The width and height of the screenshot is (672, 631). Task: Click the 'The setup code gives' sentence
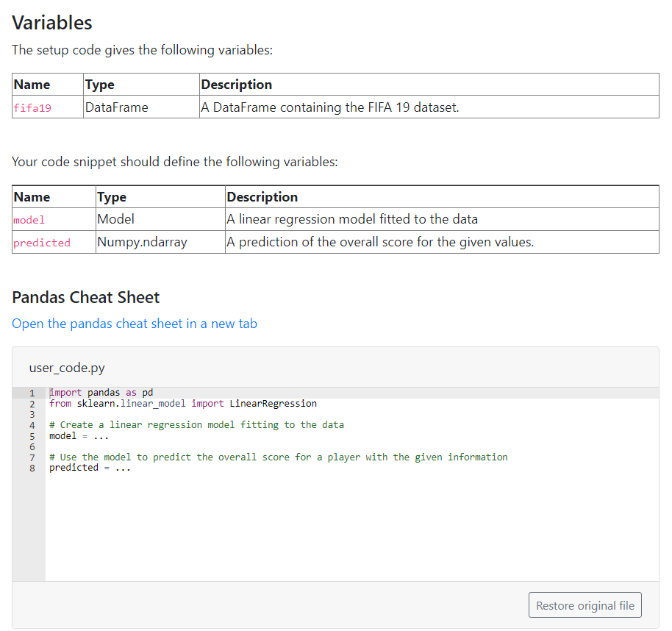click(143, 50)
